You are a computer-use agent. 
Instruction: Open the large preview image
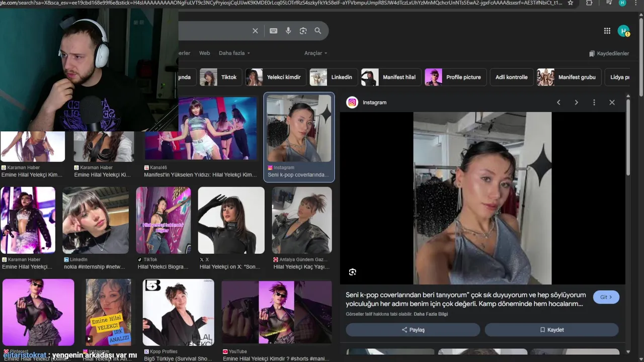click(482, 198)
